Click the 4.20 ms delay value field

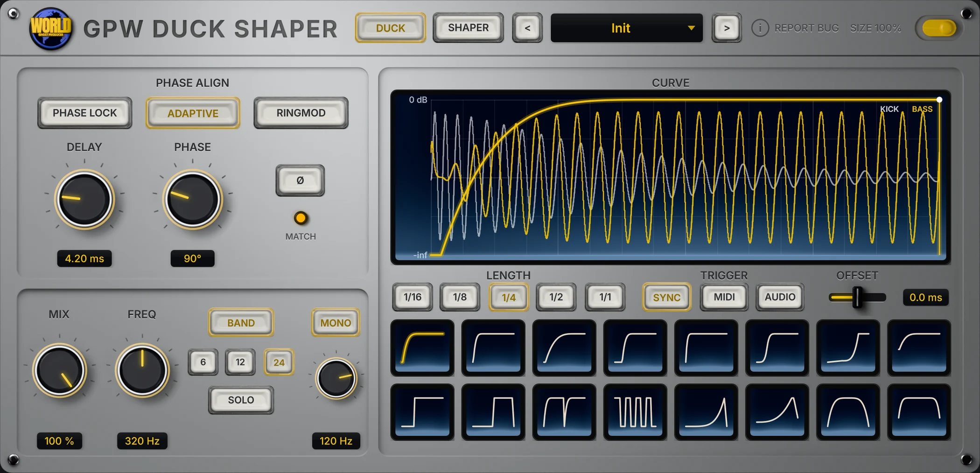(84, 258)
